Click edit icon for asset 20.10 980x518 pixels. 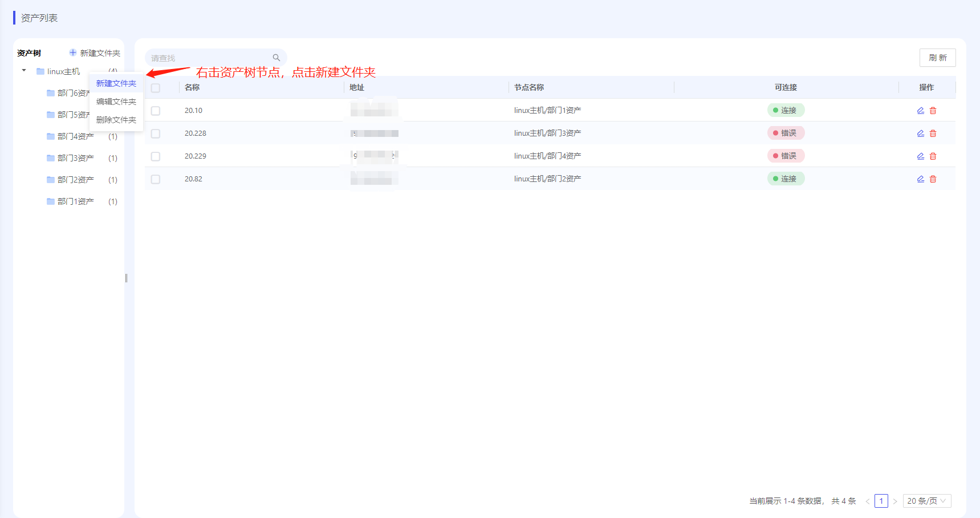(920, 111)
